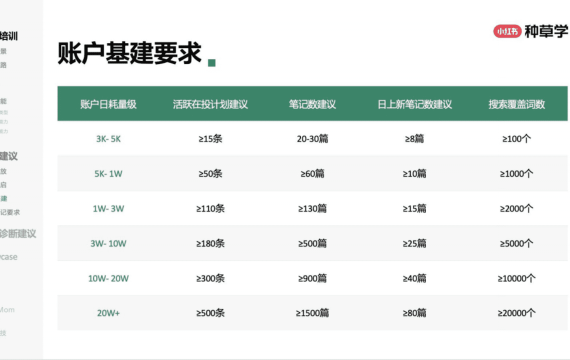Viewport: 570px width, 360px height.
Task: Select the 搜索覆盖词数 column header
Action: (x=517, y=105)
